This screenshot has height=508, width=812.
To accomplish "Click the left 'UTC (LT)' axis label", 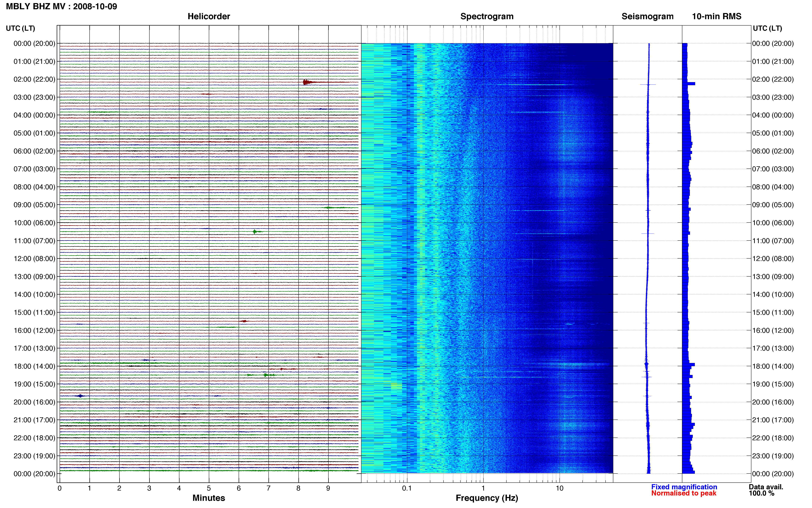I will click(21, 28).
